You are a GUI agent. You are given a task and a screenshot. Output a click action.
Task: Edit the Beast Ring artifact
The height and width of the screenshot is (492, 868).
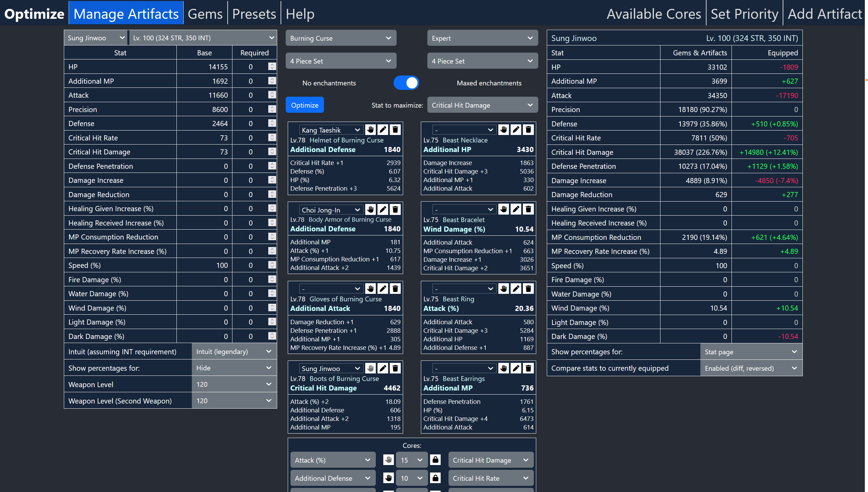[x=516, y=289]
